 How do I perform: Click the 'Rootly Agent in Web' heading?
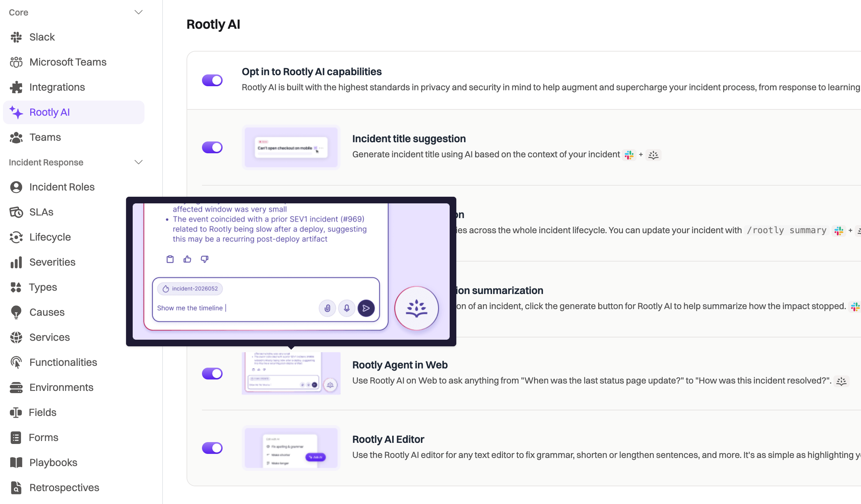(x=400, y=365)
